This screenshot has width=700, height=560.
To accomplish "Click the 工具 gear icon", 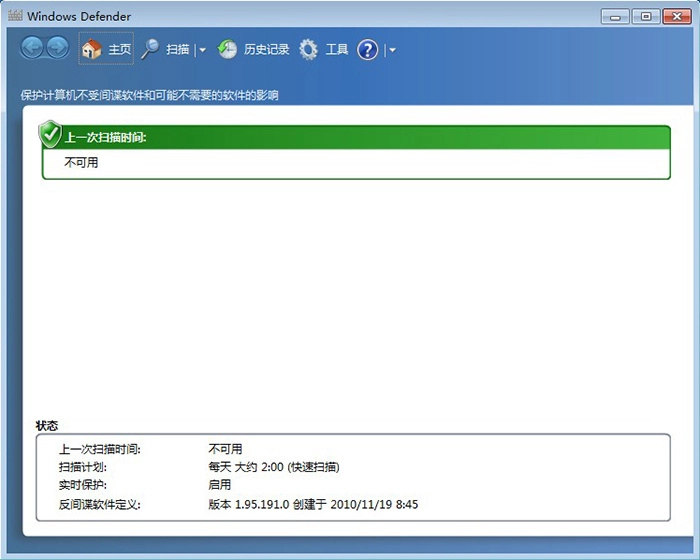I will 308,49.
